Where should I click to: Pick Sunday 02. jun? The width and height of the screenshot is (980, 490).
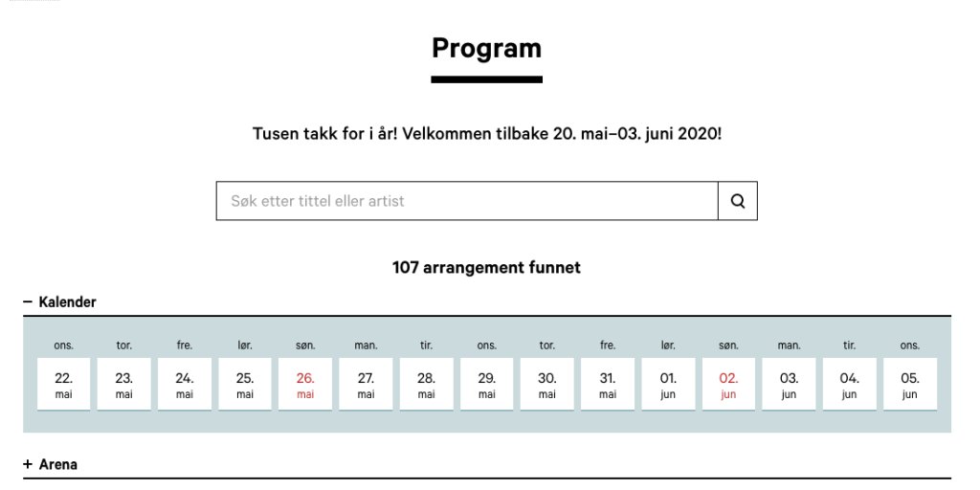click(728, 384)
